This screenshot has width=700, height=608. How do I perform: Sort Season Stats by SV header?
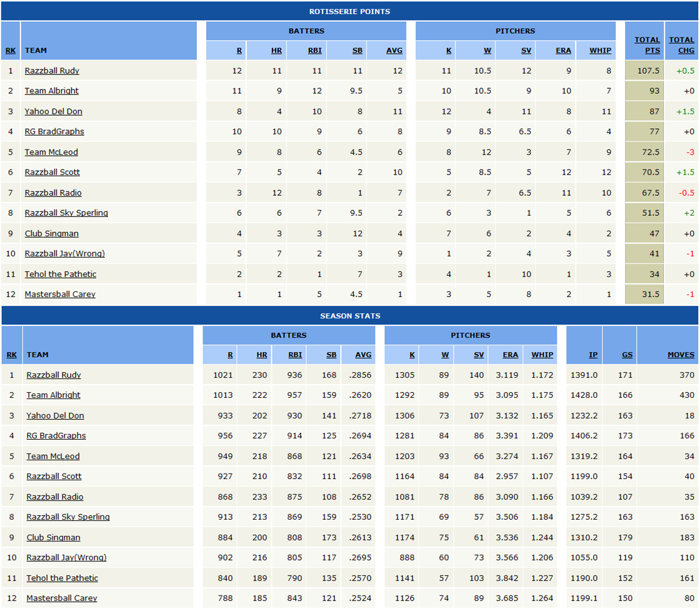(478, 355)
